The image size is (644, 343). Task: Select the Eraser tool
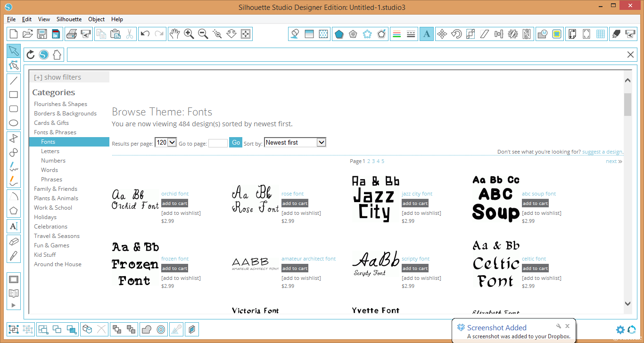tap(14, 242)
